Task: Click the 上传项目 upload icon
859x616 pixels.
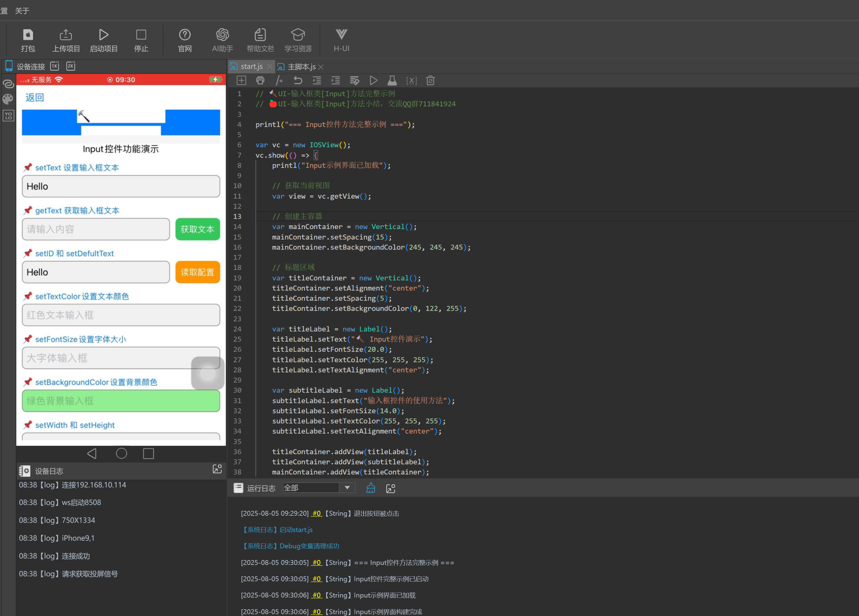Action: pos(66,35)
